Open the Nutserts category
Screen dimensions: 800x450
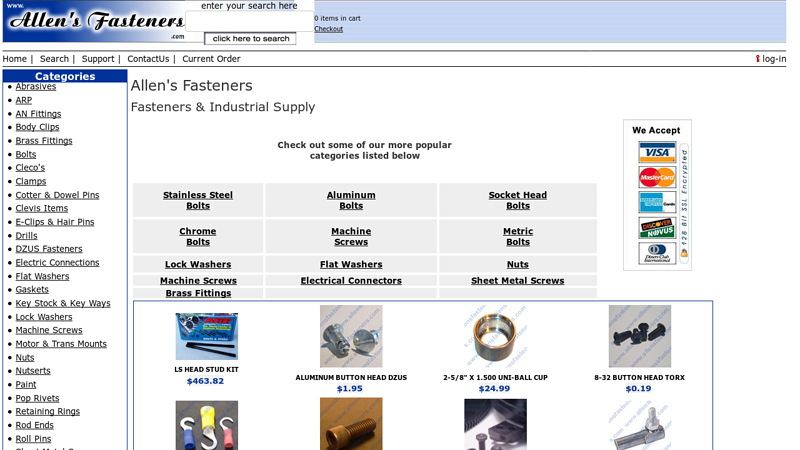tap(33, 371)
